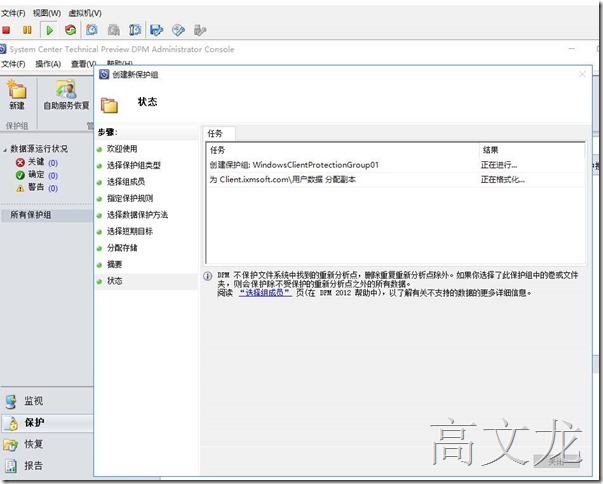
Task: Click the revert snapshot icon
Action: pyautogui.click(x=113, y=30)
